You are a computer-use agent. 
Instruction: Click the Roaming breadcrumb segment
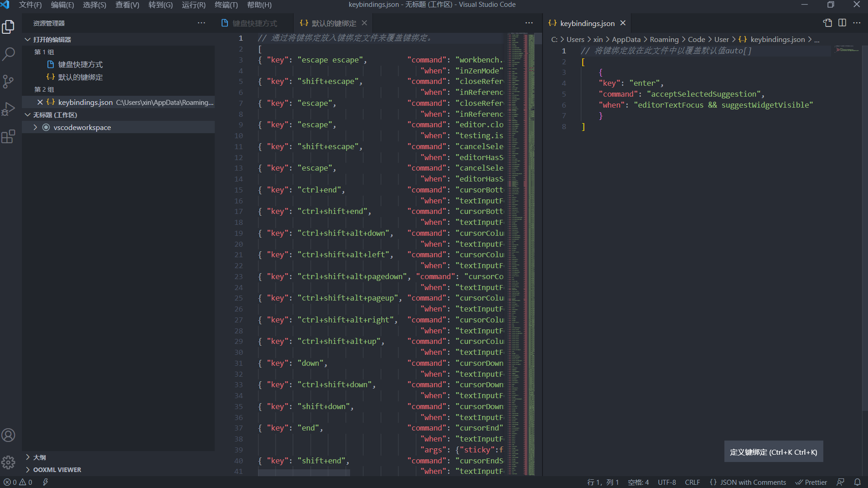coord(664,40)
